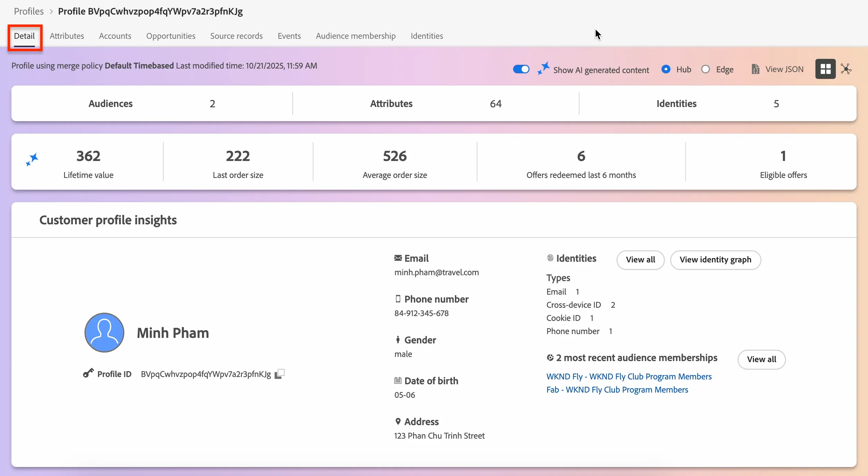This screenshot has width=868, height=476.
Task: Click the AI sparkle icon beside Lifetime value
Action: [x=32, y=160]
